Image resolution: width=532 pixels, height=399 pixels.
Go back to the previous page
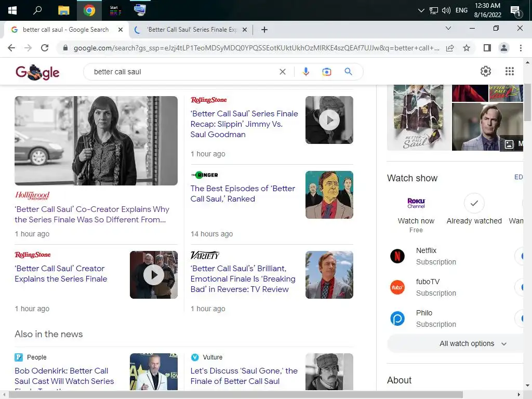tap(11, 48)
